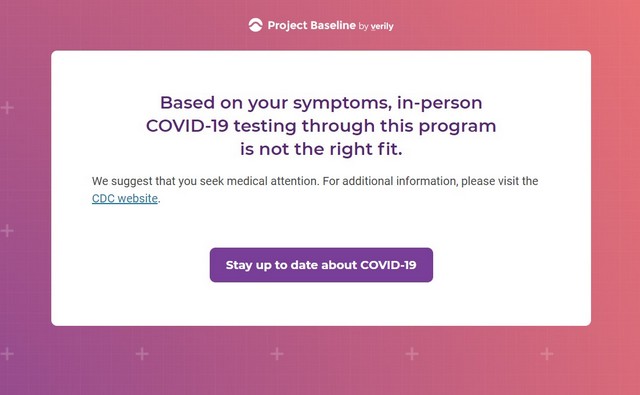The width and height of the screenshot is (640, 395).
Task: Click the Project Baseline logo icon
Action: point(256,25)
